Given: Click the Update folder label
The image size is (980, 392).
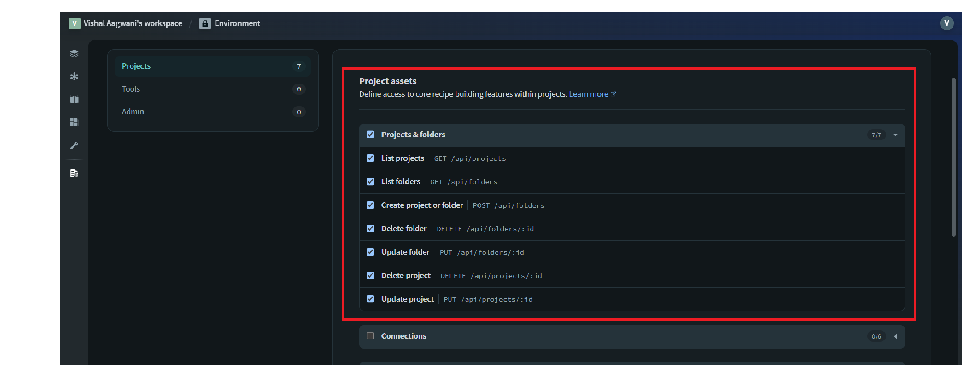Looking at the screenshot, I should click(x=405, y=252).
